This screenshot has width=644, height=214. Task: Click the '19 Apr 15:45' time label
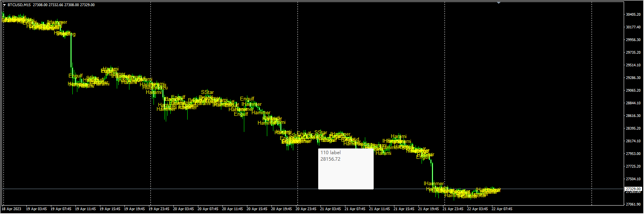coord(110,209)
